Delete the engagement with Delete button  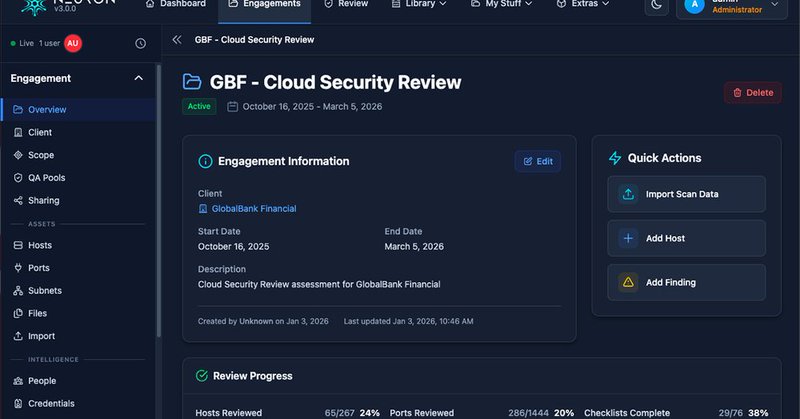pyautogui.click(x=752, y=93)
